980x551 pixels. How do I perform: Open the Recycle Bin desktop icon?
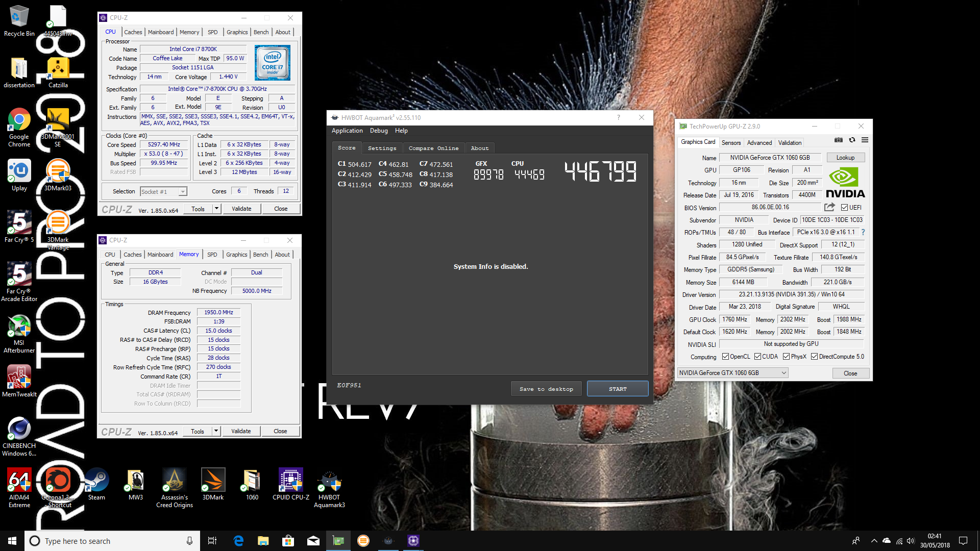click(19, 21)
